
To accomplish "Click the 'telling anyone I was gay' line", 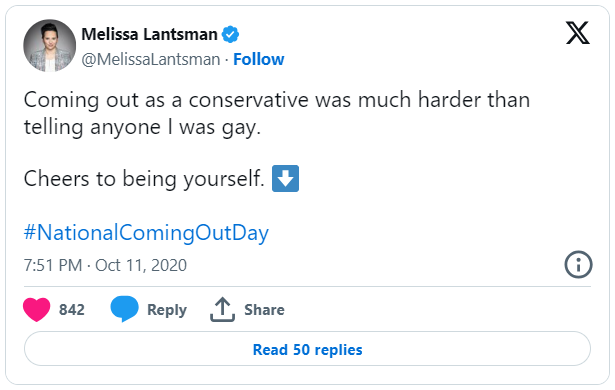I will [x=142, y=128].
